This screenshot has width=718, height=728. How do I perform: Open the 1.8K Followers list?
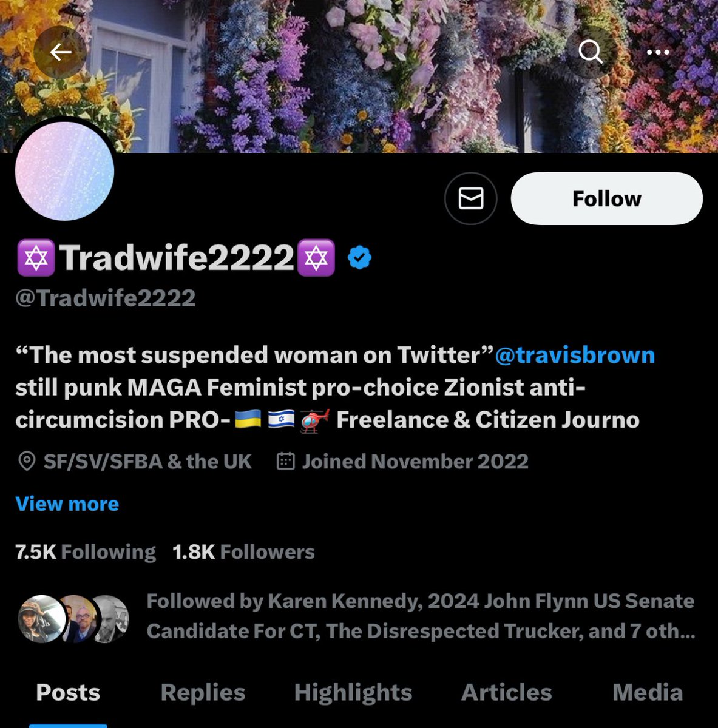tap(243, 552)
